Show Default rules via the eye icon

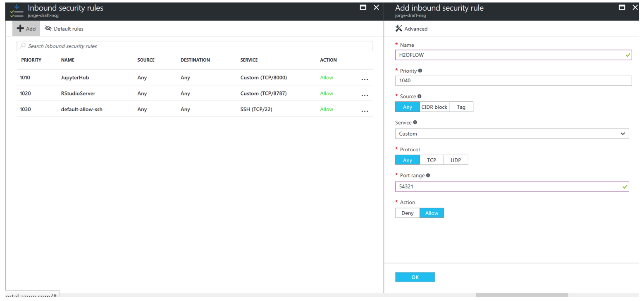coord(48,28)
